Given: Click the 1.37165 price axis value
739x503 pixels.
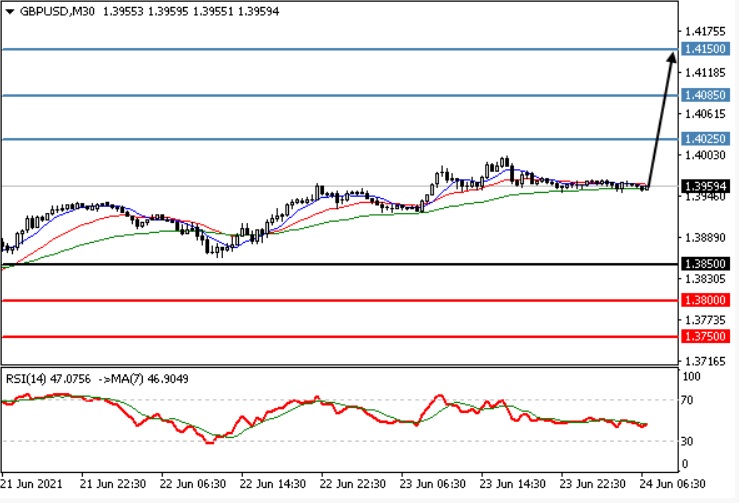Looking at the screenshot, I should tap(705, 362).
